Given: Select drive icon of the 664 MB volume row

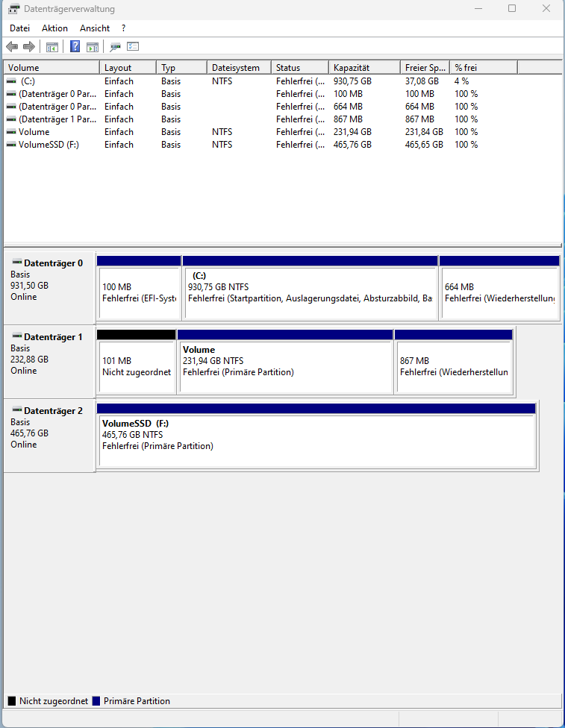Looking at the screenshot, I should coord(11,107).
